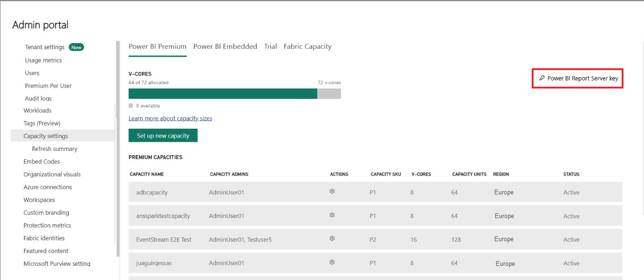Select Workspaces in sidebar
644x280 pixels.
(39, 200)
